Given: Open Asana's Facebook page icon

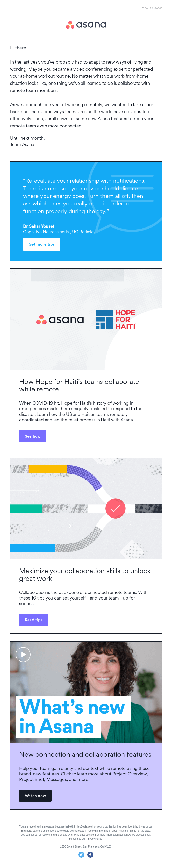Looking at the screenshot, I should [90, 855].
